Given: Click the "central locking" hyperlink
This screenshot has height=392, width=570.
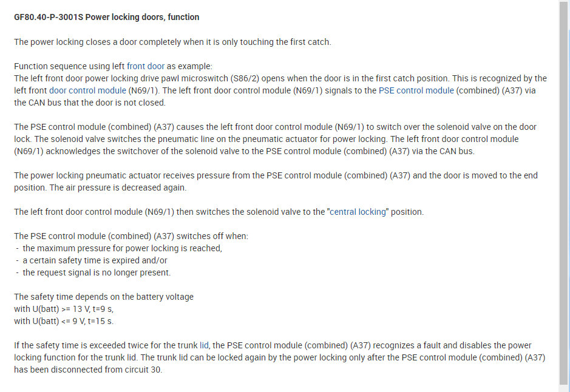Looking at the screenshot, I should coord(358,212).
